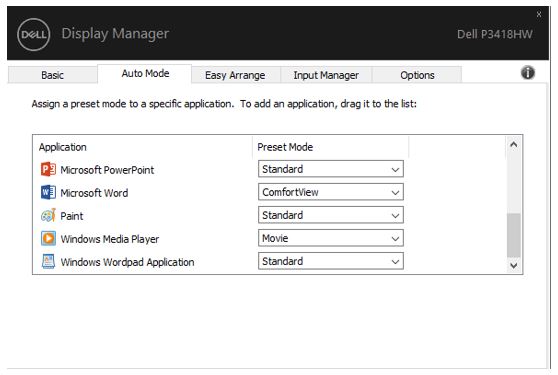Open preset mode dropdown for Windows Wordpad
558x375 pixels.
pos(331,262)
